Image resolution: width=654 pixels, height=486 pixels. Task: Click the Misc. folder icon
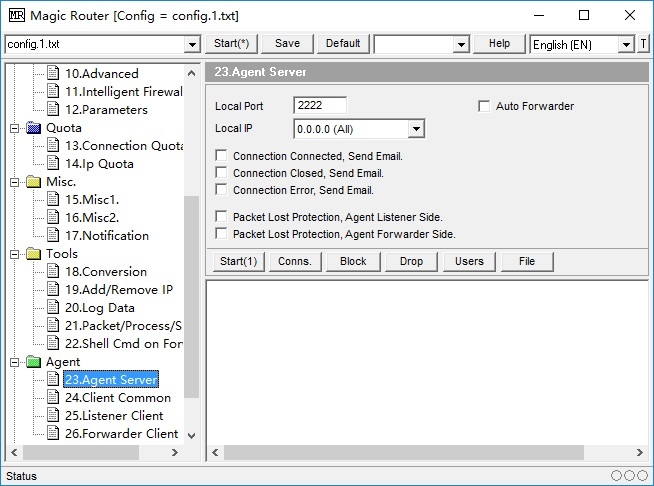click(x=33, y=182)
